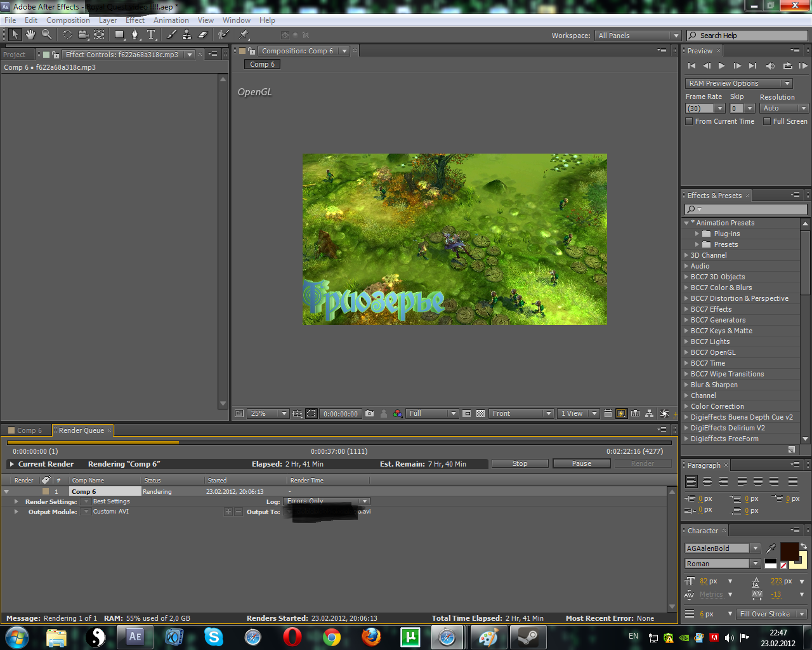Select the Hand tool

pos(30,34)
